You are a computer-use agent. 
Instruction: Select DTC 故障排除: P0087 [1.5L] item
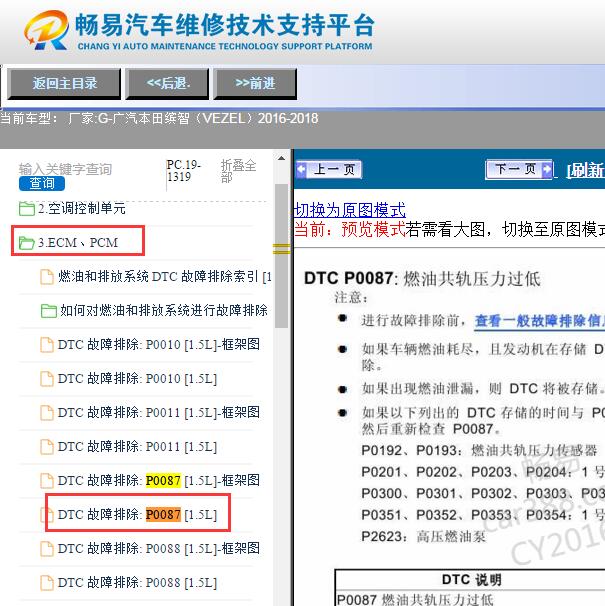point(137,514)
